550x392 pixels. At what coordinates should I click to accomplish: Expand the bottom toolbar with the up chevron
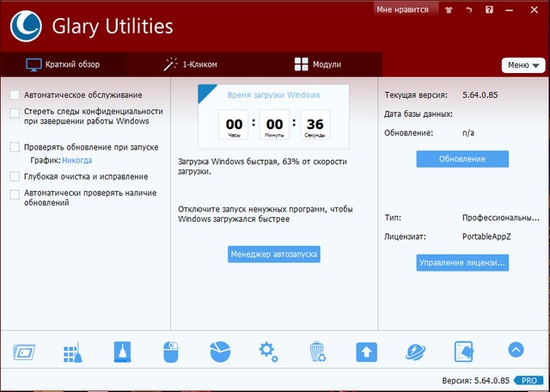tap(516, 349)
